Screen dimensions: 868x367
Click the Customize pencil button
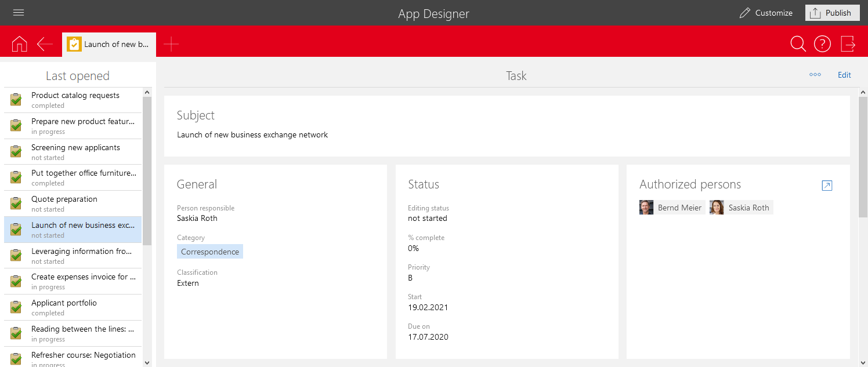pos(766,13)
